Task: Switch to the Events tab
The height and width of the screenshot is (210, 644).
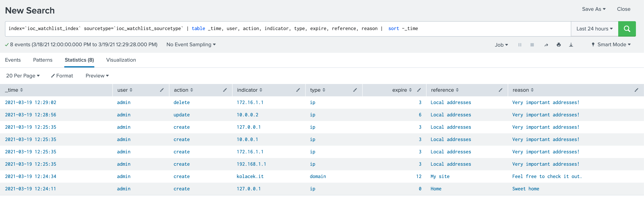Action: point(13,60)
